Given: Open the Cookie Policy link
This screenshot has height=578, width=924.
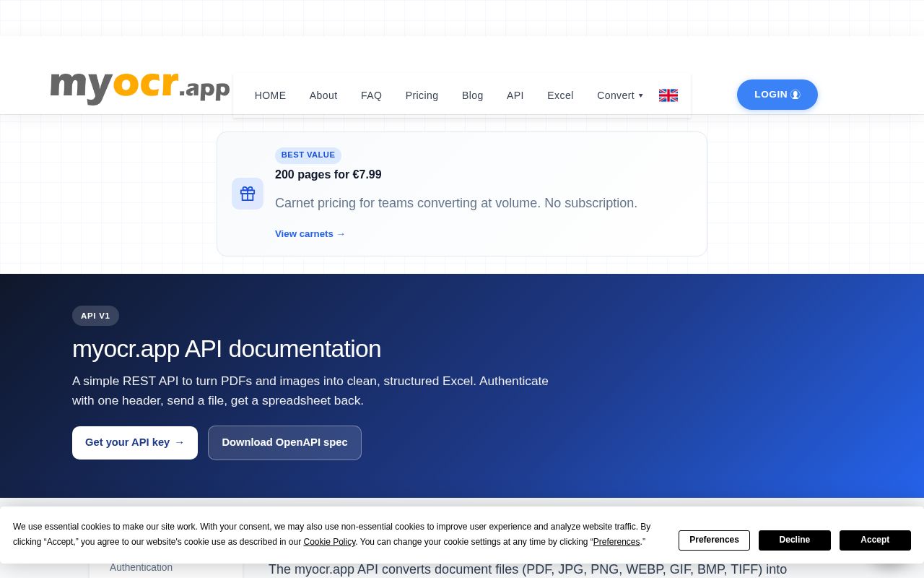Looking at the screenshot, I should coord(329,542).
